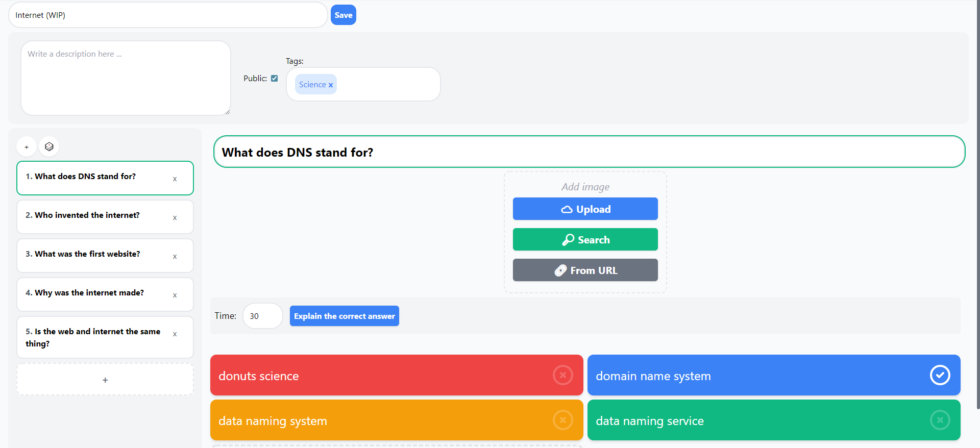Delete question 2 Who invented the internet
980x448 pixels.
coord(175,218)
